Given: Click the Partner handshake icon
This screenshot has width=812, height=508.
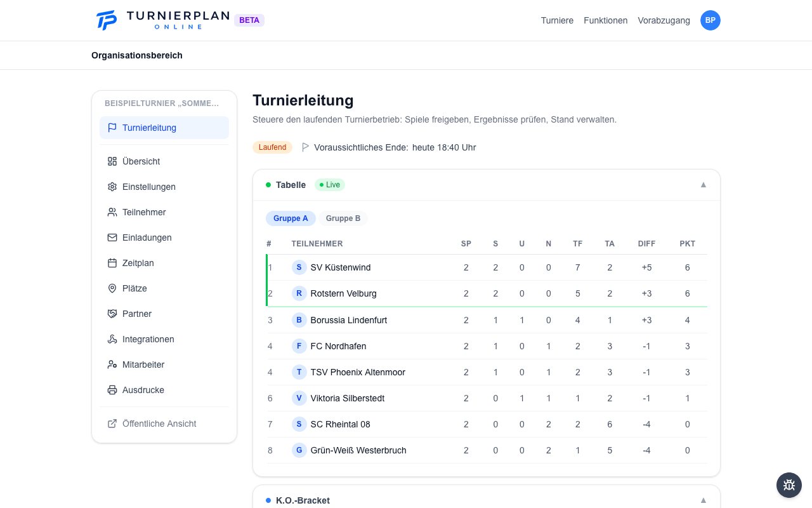Looking at the screenshot, I should (x=112, y=314).
